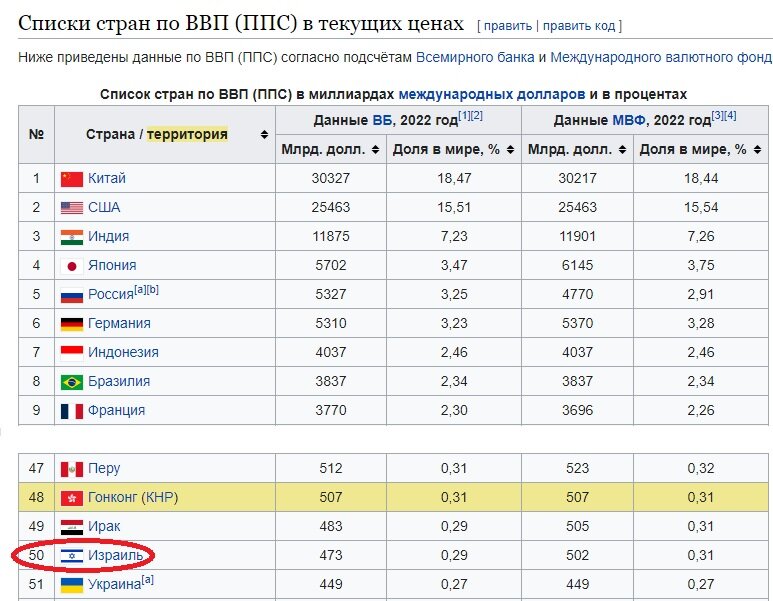The width and height of the screenshot is (773, 601).
Task: Open the Перу link
Action: 104,468
